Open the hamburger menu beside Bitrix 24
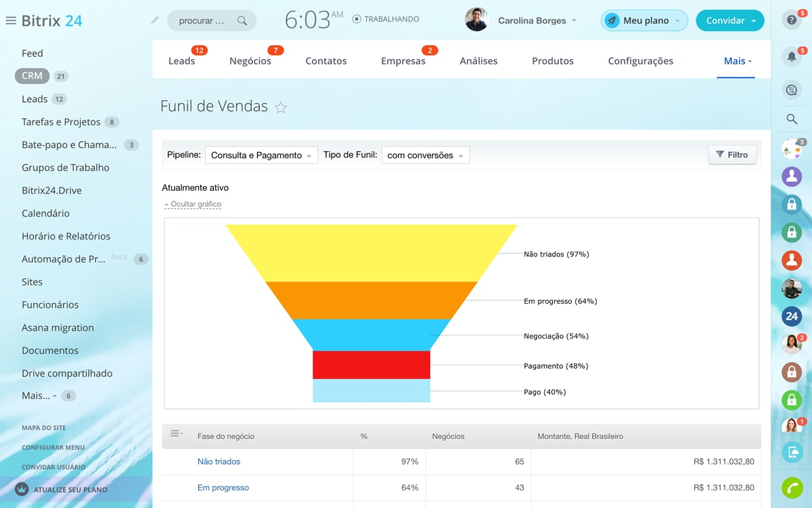 point(11,20)
